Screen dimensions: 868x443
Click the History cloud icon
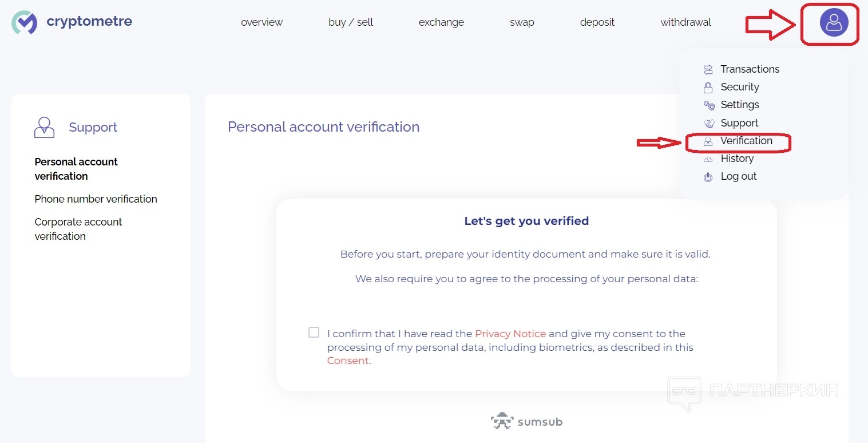[708, 159]
